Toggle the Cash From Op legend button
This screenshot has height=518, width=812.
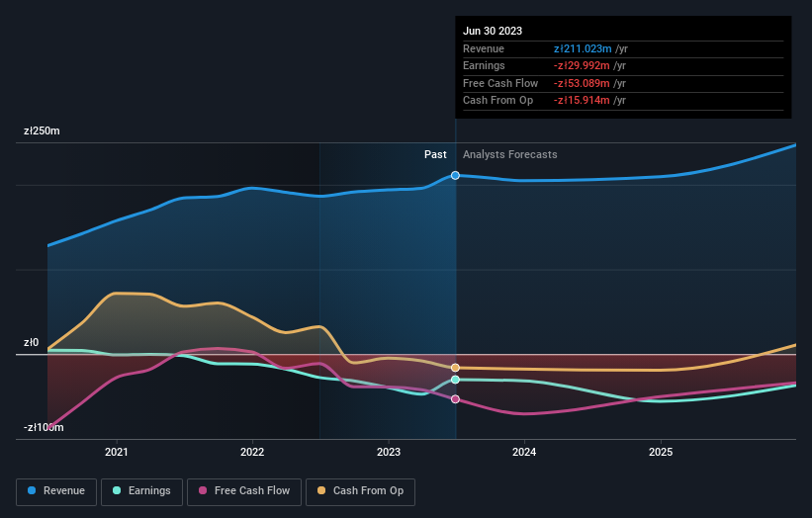click(360, 491)
